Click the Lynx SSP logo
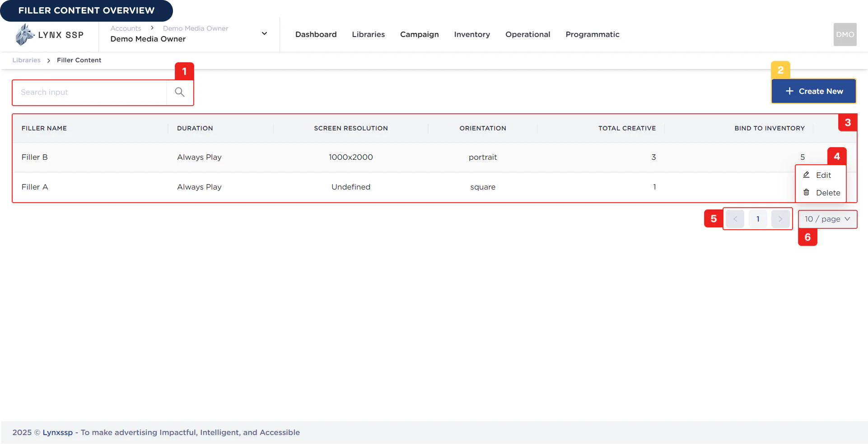This screenshot has width=868, height=445. click(49, 35)
